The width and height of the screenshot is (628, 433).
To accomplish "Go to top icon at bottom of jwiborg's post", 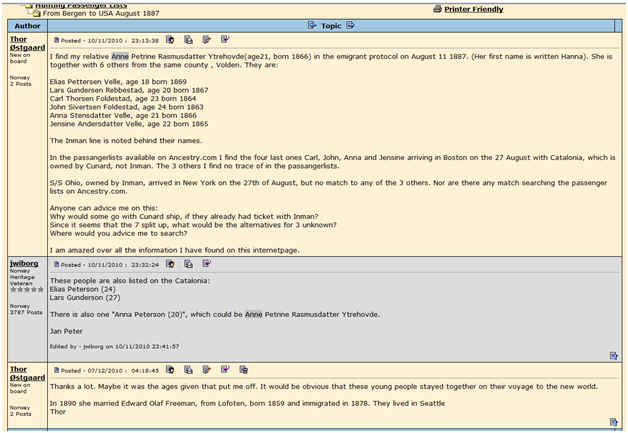I will [614, 356].
